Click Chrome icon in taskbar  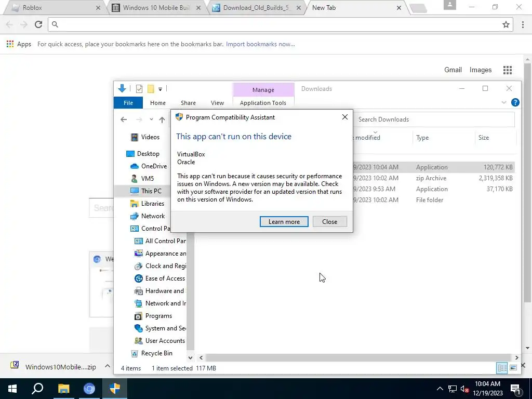pyautogui.click(x=89, y=389)
